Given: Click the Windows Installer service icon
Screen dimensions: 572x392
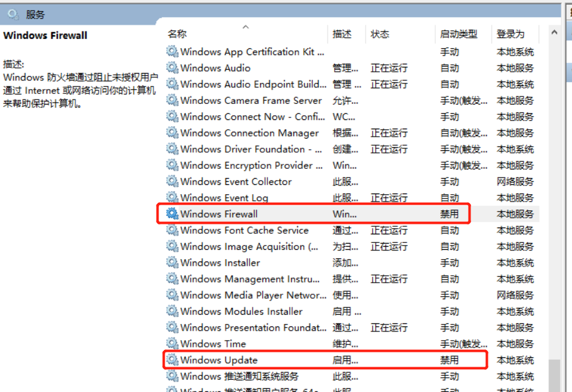Looking at the screenshot, I should point(172,262).
